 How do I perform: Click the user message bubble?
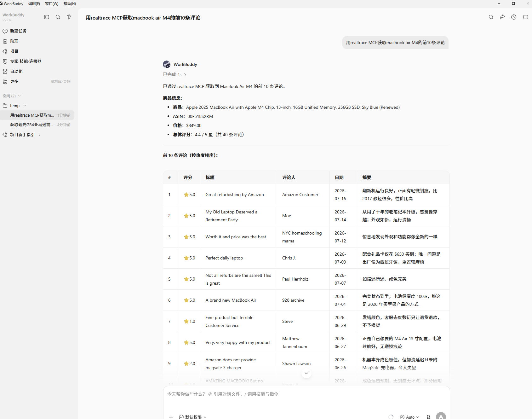[395, 43]
